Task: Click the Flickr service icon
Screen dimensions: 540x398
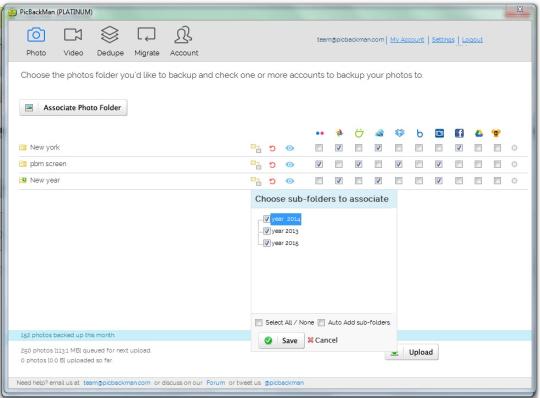Action: [x=320, y=133]
